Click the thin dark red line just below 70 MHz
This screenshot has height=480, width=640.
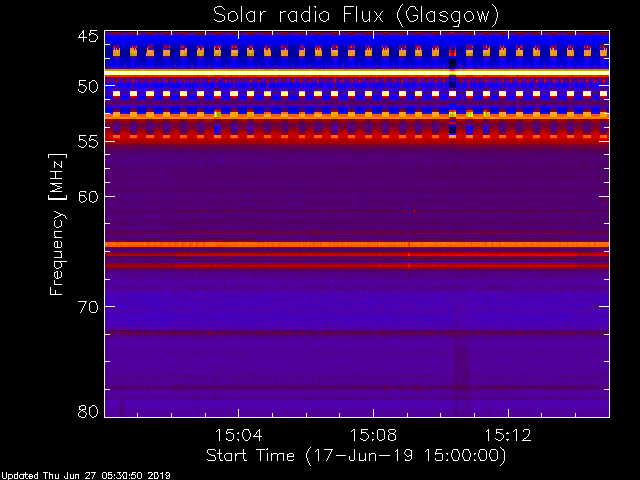(x=300, y=332)
